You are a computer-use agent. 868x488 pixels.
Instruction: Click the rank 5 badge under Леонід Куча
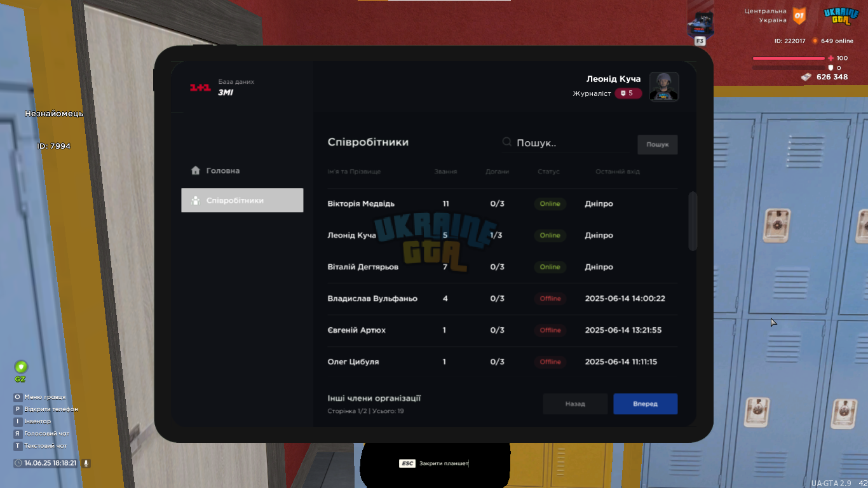tap(628, 93)
